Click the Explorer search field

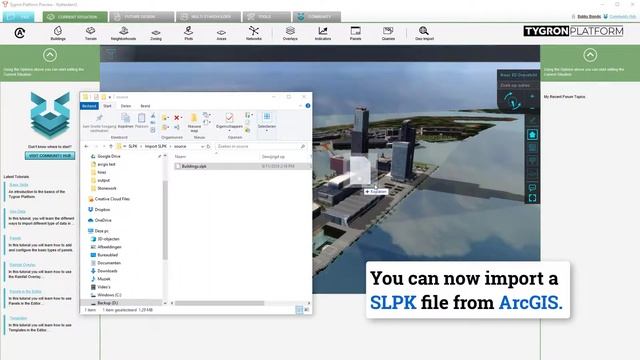[261, 146]
